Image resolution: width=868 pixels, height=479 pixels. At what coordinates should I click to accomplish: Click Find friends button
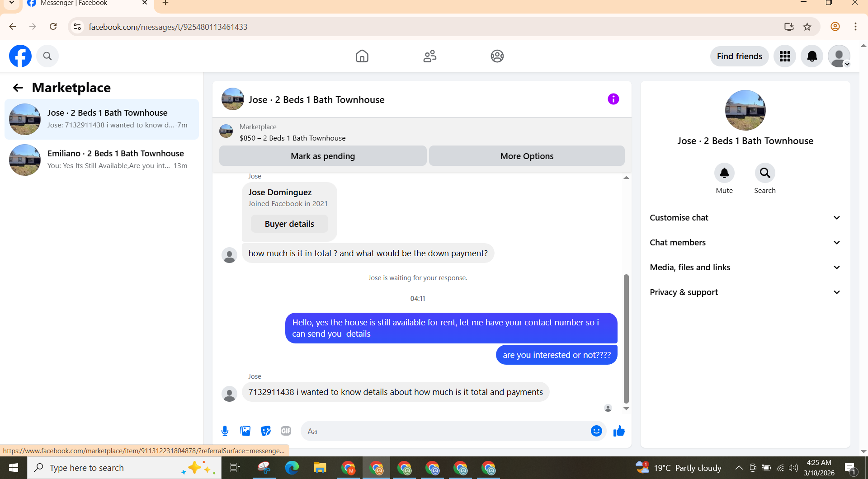740,56
